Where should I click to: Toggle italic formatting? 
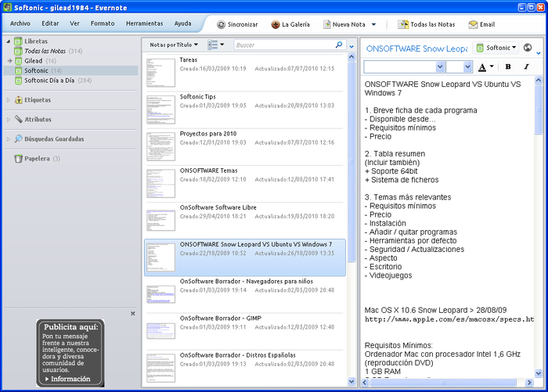(x=526, y=67)
